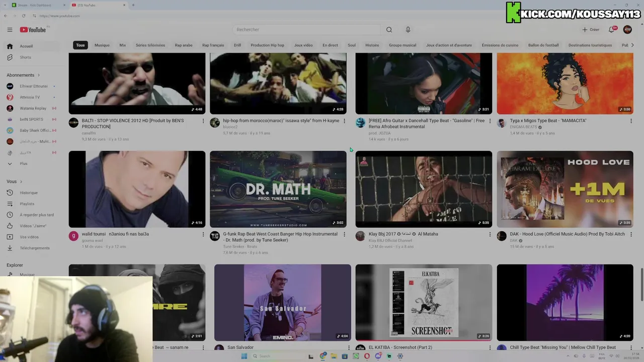
Task: Open Klay Bbj 2017 Al Mataha title
Action: pyautogui.click(x=403, y=234)
